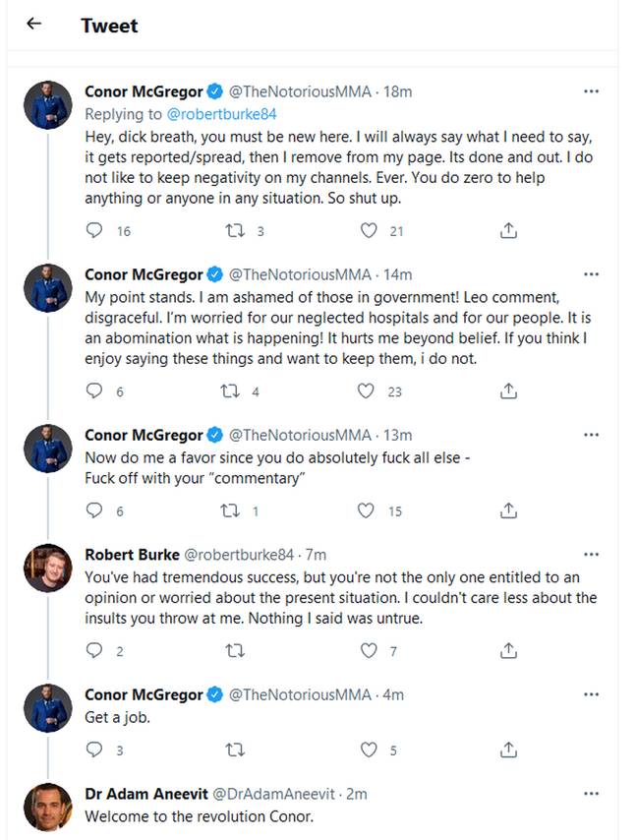Open more options on the 18m tweet
This screenshot has height=840, width=637.
tap(591, 91)
